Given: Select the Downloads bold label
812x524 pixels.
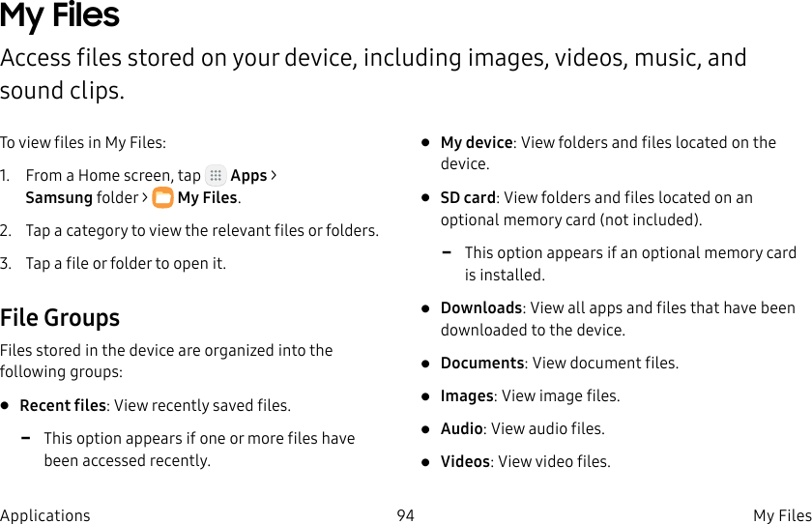Looking at the screenshot, I should (x=481, y=307).
